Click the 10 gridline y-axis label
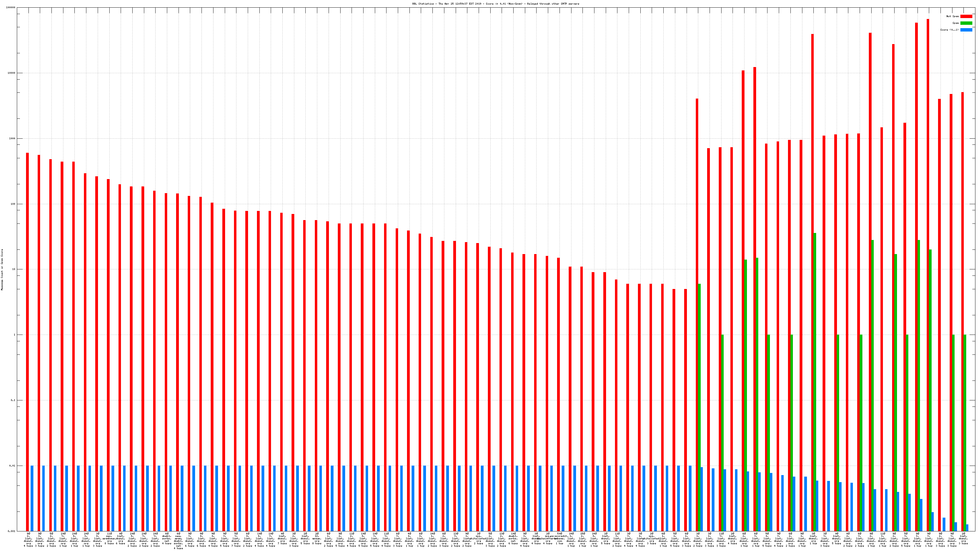The width and height of the screenshot is (980, 551). [14, 269]
